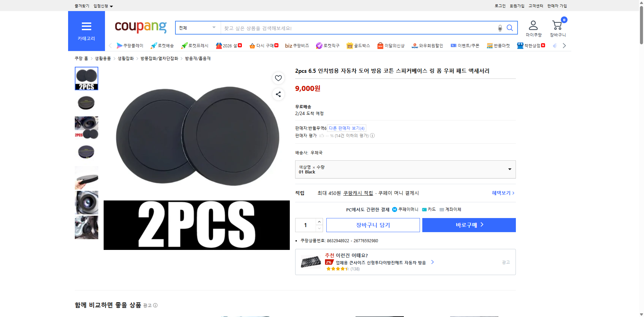Click the Coupang logo
644x317 pixels.
(140, 28)
